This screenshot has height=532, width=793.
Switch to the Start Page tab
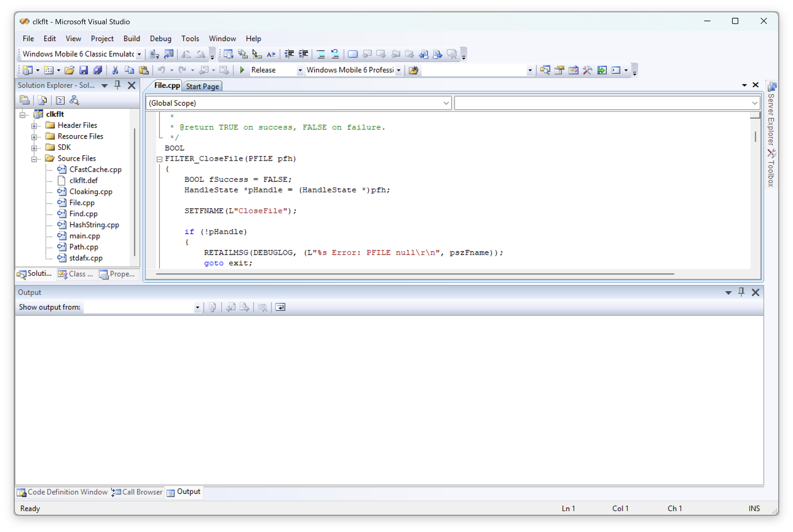203,86
